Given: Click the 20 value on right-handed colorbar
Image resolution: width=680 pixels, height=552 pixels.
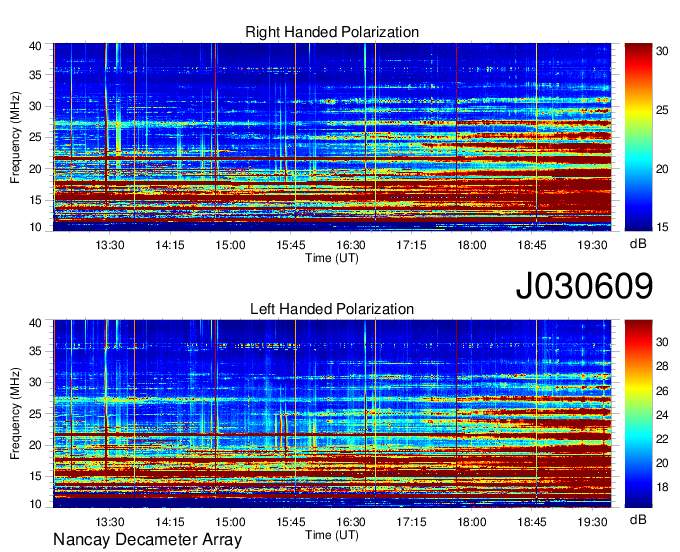Looking at the screenshot, I should click(662, 169).
